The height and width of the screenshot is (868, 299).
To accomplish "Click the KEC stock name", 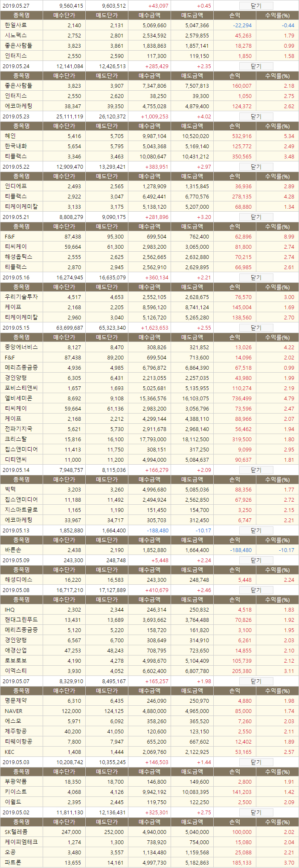I will tap(9, 752).
